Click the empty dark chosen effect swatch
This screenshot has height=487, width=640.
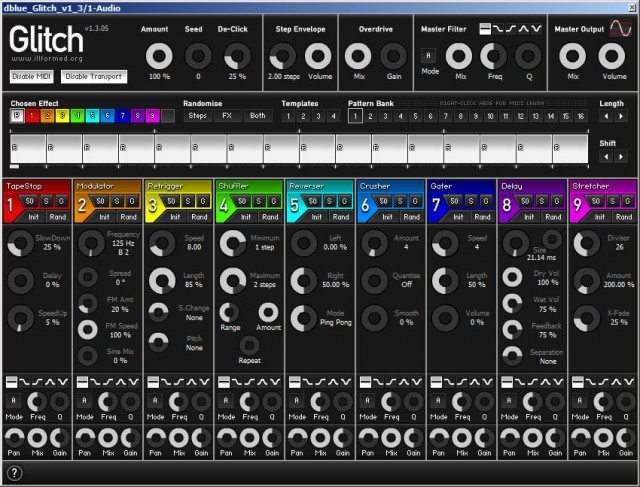tap(168, 116)
